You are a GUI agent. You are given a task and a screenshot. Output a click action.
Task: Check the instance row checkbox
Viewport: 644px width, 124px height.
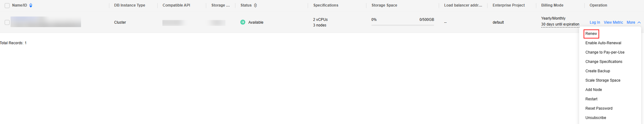[x=7, y=22]
